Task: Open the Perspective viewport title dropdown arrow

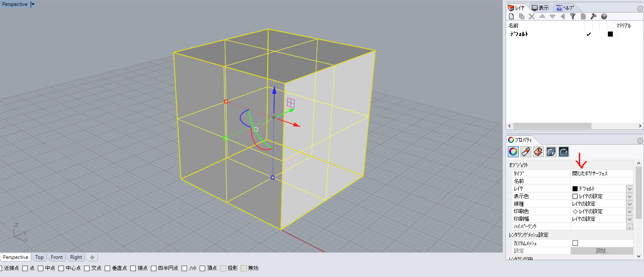Action: coord(33,4)
